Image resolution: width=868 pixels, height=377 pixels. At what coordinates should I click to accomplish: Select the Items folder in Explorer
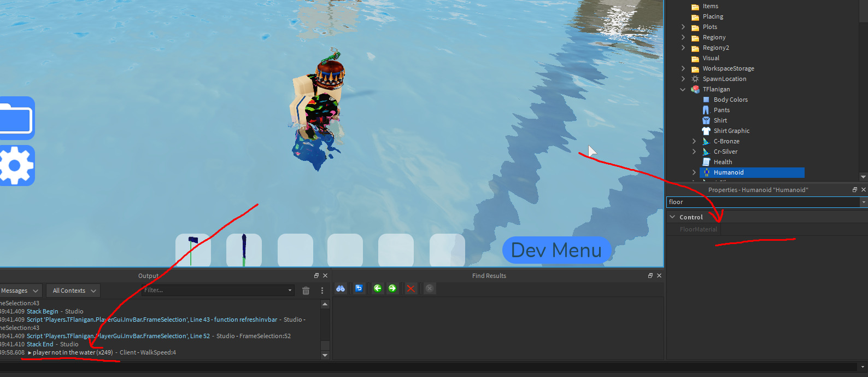point(711,6)
